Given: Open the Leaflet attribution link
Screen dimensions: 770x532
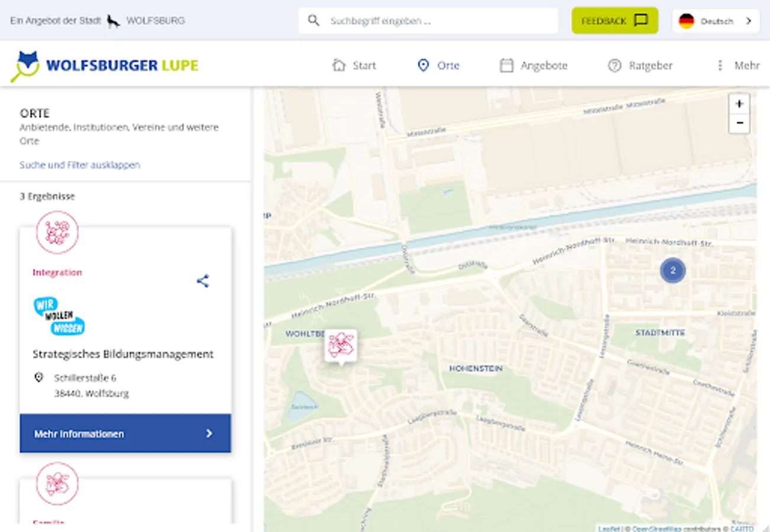Looking at the screenshot, I should [x=609, y=528].
